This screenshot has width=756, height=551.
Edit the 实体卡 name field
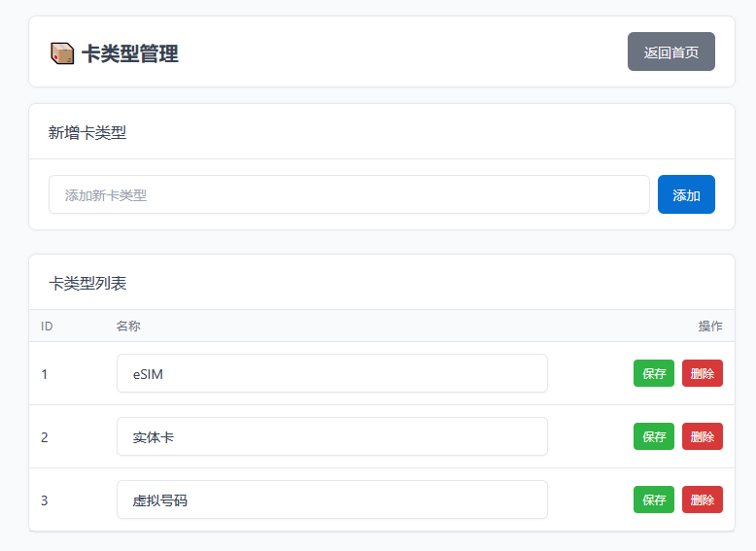coord(331,436)
